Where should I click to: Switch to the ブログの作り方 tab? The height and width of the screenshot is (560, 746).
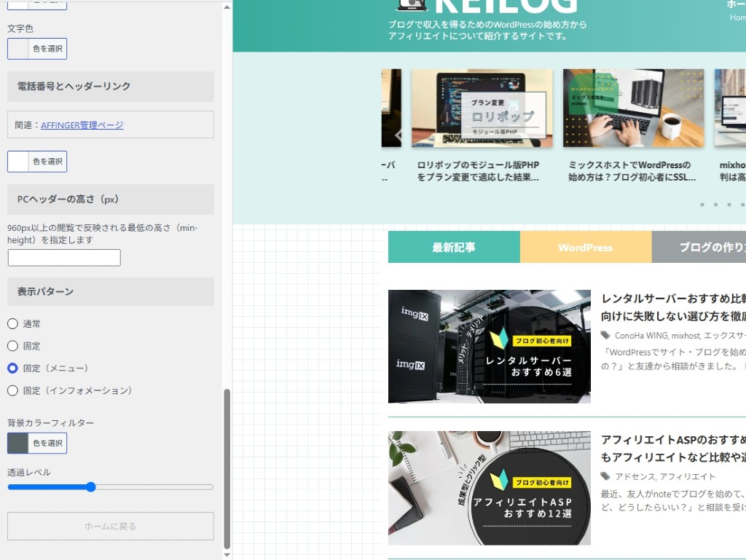(699, 247)
